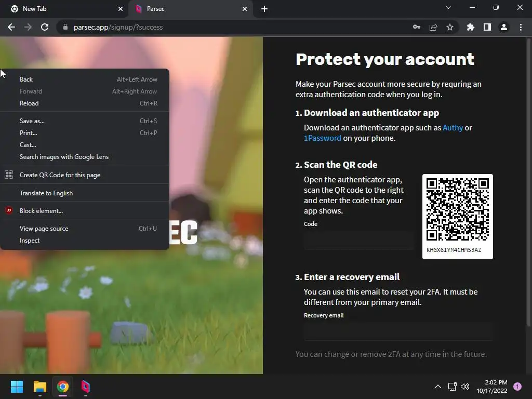This screenshot has height=399, width=532.
Task: Toggle the browser side panel icon
Action: (487, 27)
